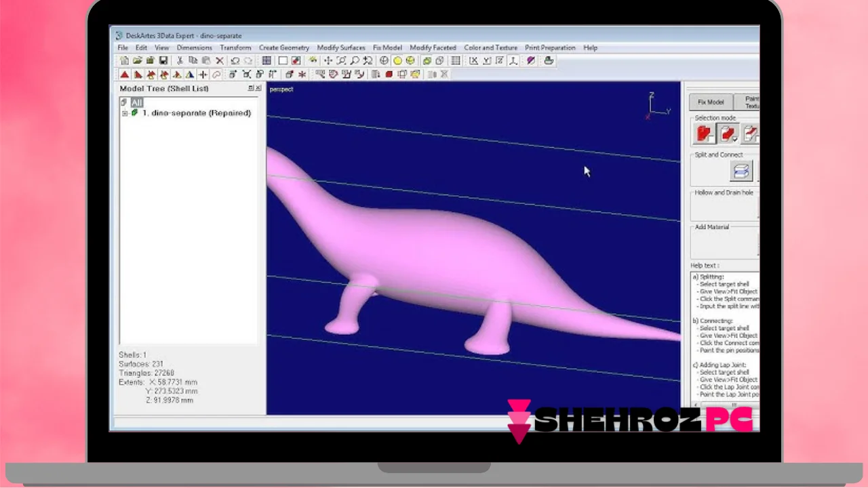Click the Redo arrow icon
The height and width of the screenshot is (488, 868).
pos(248,61)
